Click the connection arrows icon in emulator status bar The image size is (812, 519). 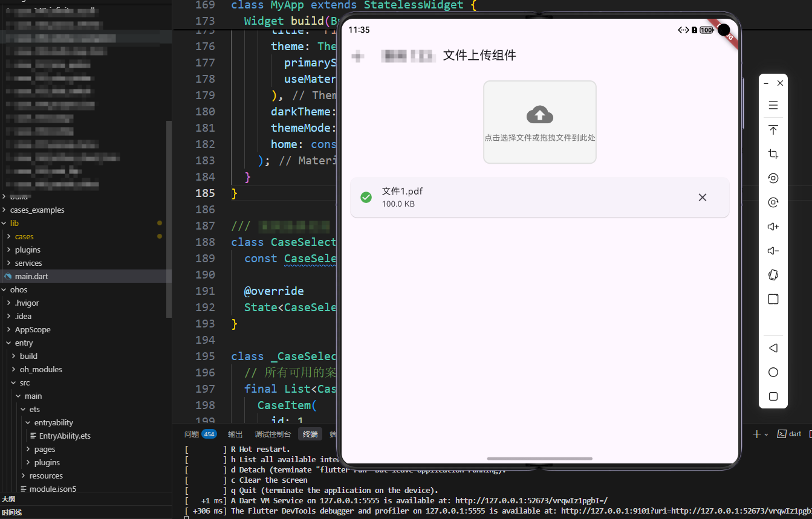click(683, 30)
